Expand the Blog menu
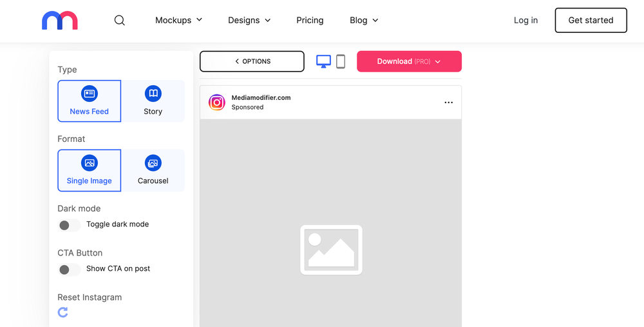Image resolution: width=644 pixels, height=327 pixels. pyautogui.click(x=364, y=20)
